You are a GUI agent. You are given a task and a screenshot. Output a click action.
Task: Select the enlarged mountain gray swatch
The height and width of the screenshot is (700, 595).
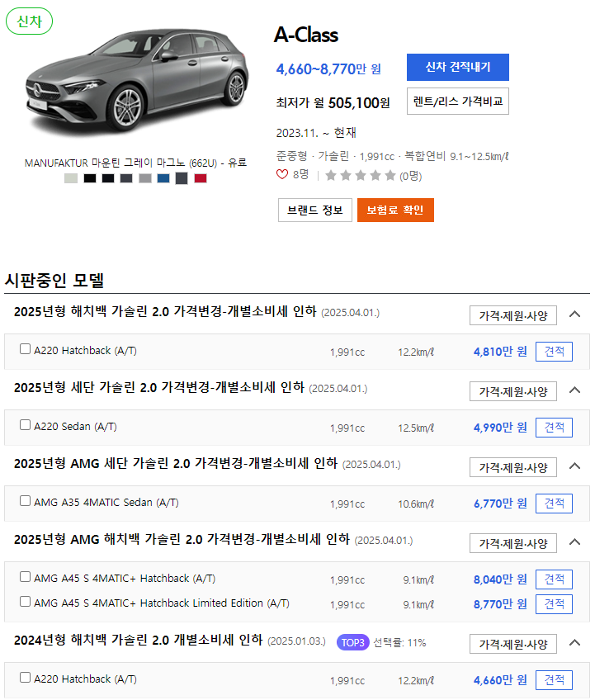point(182,178)
